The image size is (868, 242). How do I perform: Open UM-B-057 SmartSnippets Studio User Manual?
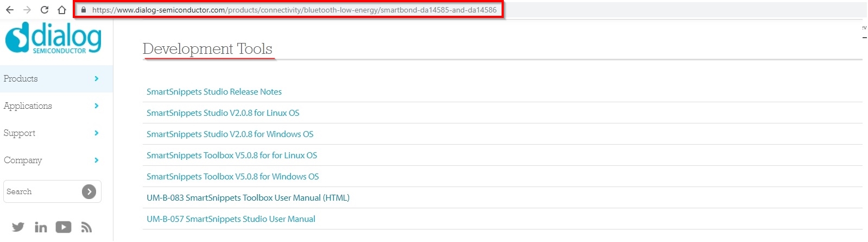coord(231,219)
